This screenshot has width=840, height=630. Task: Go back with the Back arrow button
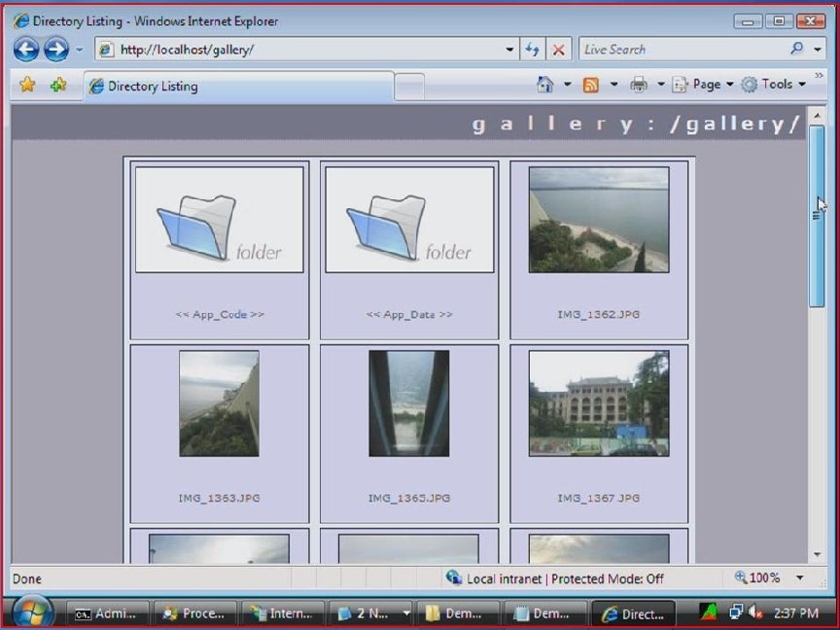[25, 50]
